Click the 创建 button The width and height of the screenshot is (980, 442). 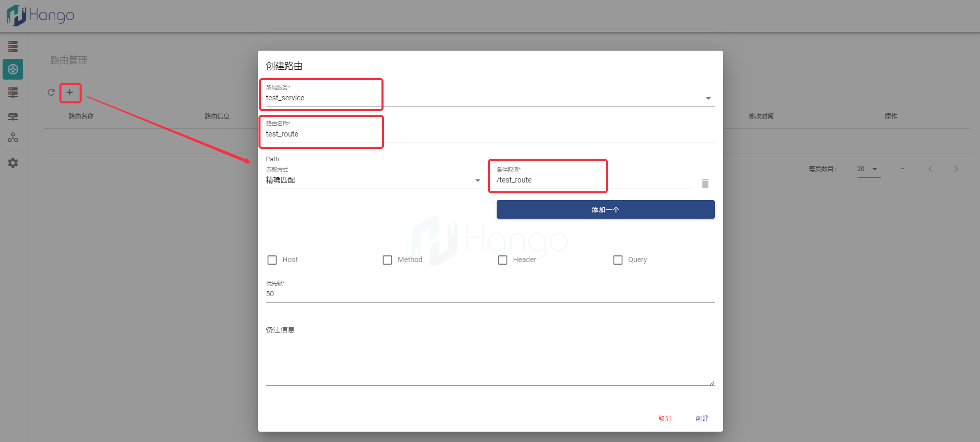(702, 419)
